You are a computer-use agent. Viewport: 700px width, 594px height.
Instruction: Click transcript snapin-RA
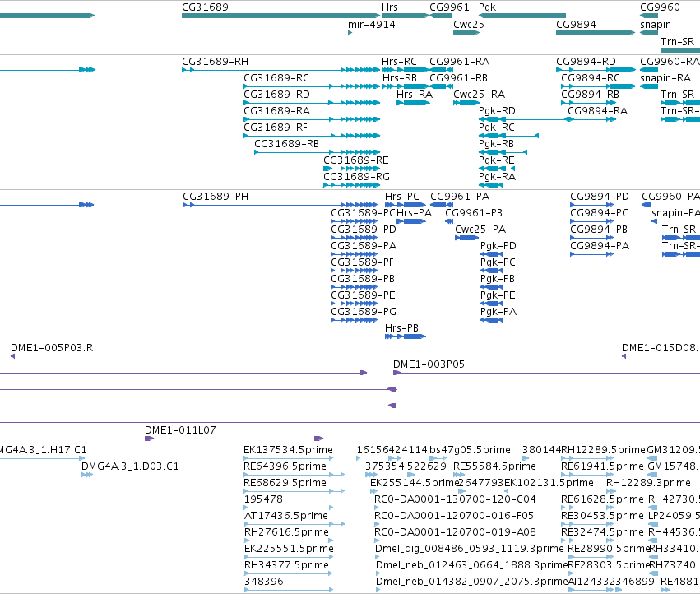649,86
